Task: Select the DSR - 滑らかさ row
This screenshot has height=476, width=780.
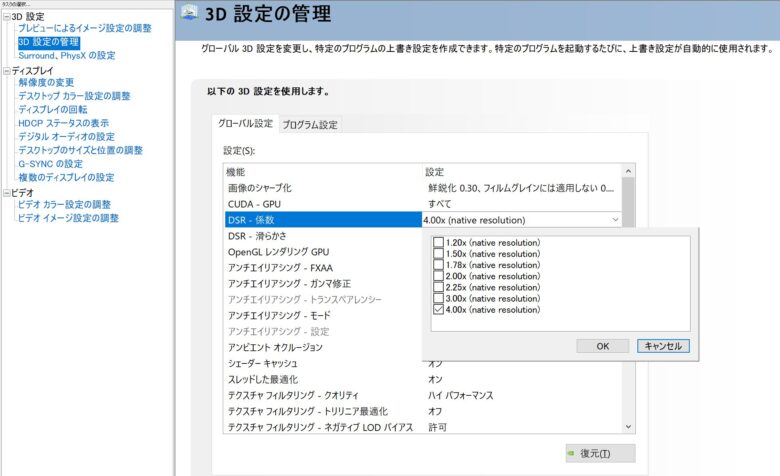Action: (x=323, y=236)
